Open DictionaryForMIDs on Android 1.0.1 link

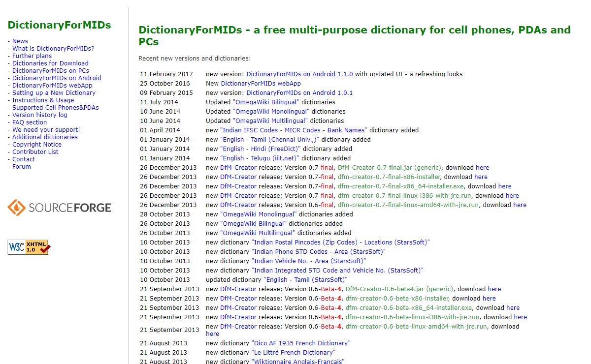point(299,93)
